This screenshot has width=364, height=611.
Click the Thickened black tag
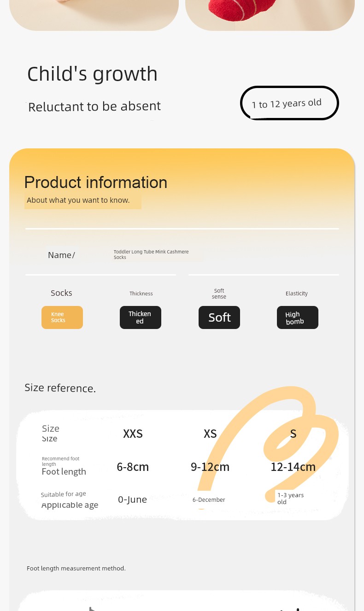point(141,317)
